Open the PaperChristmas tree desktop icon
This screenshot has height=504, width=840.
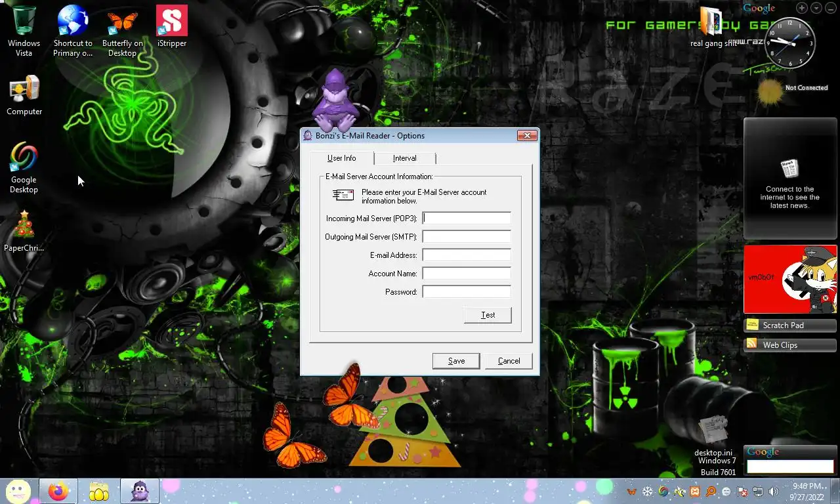(x=24, y=231)
